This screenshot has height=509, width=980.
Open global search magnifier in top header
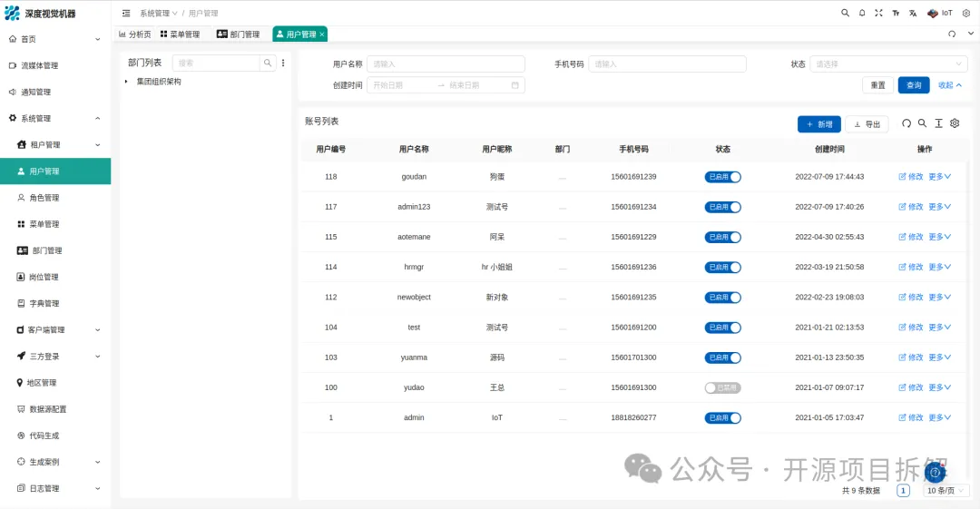tap(845, 13)
